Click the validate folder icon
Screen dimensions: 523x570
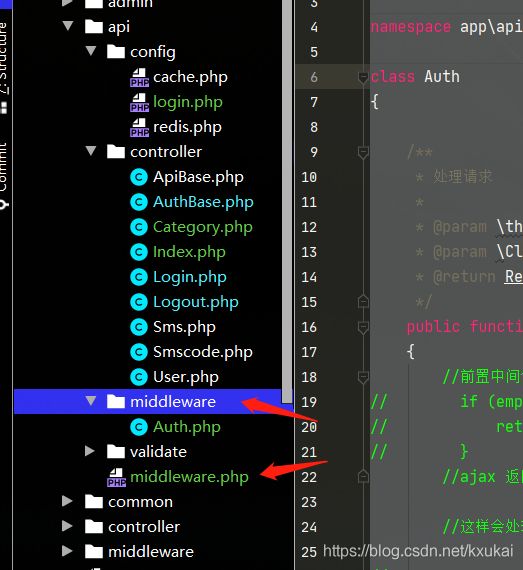coord(116,451)
